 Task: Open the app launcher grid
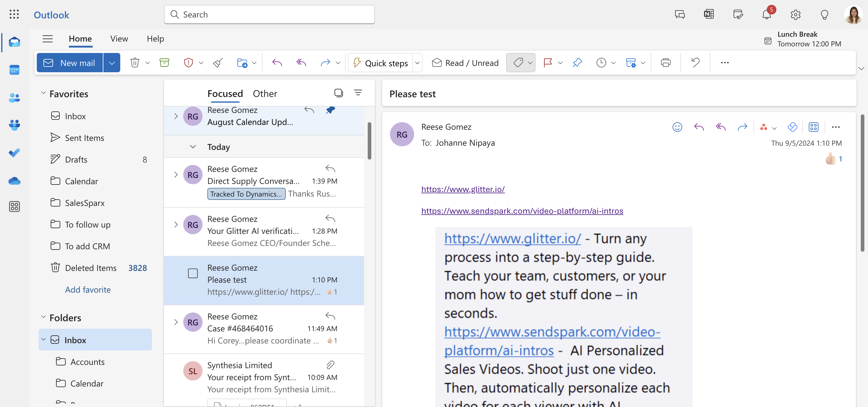pos(14,14)
